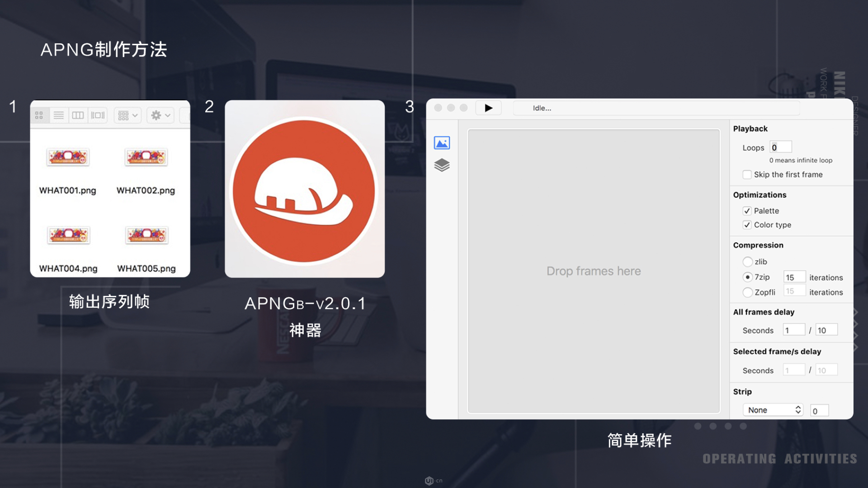Select the image frames sidebar icon
The image size is (868, 488).
tap(442, 143)
